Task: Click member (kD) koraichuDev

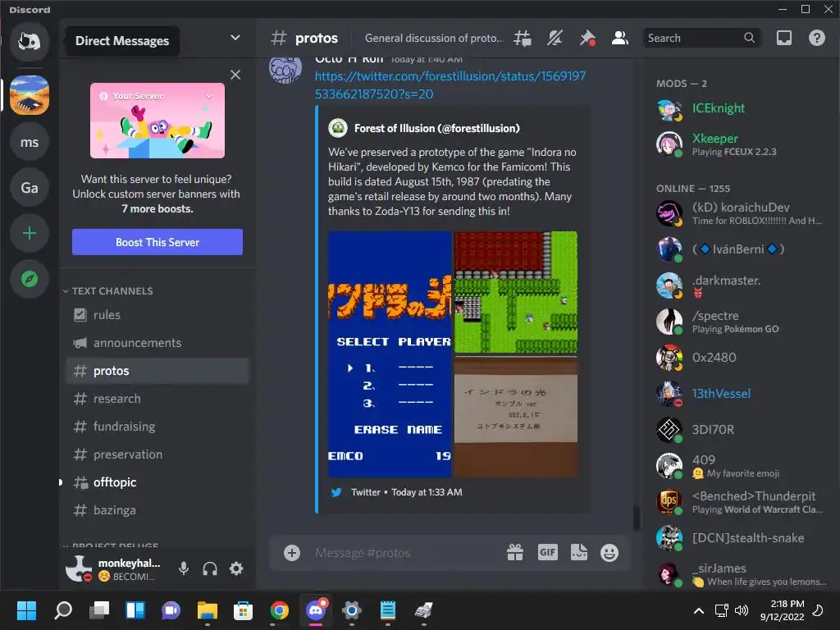Action: point(741,213)
